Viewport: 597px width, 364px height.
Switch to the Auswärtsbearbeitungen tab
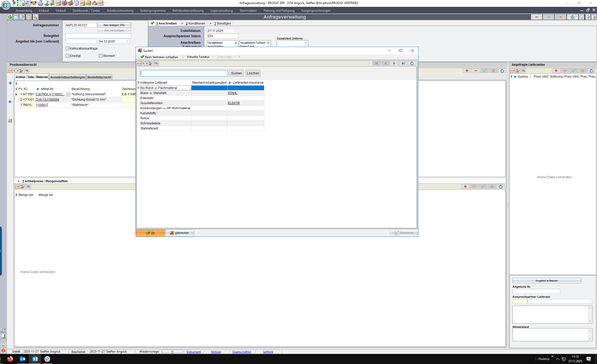click(x=68, y=77)
